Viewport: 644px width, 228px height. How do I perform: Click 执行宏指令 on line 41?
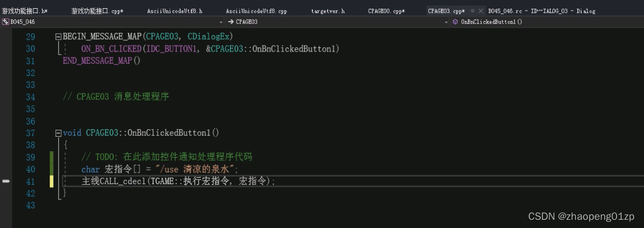tap(206, 181)
